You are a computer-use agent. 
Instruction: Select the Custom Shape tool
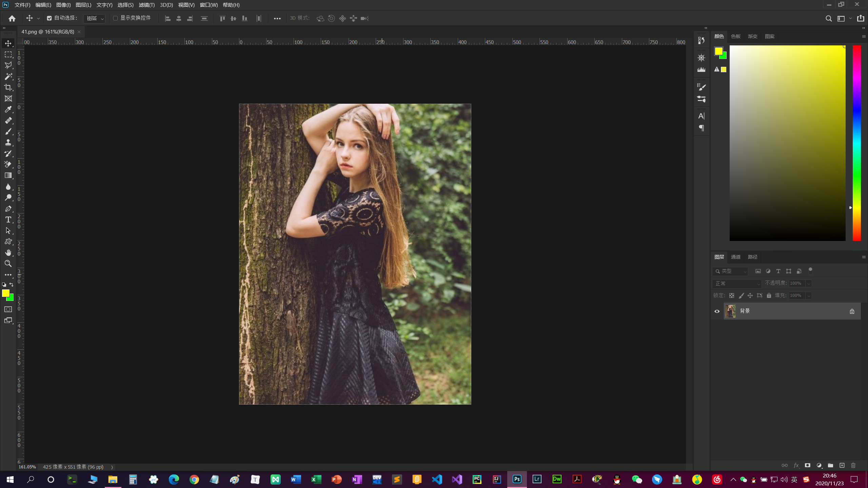(x=8, y=242)
